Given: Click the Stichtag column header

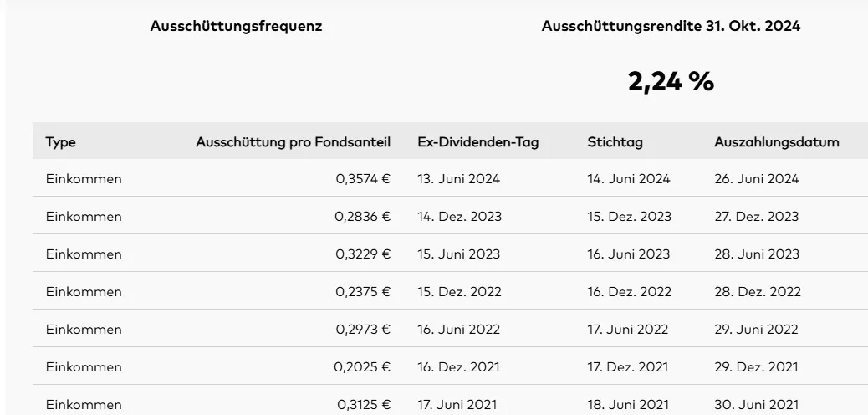Looking at the screenshot, I should pyautogui.click(x=615, y=142).
